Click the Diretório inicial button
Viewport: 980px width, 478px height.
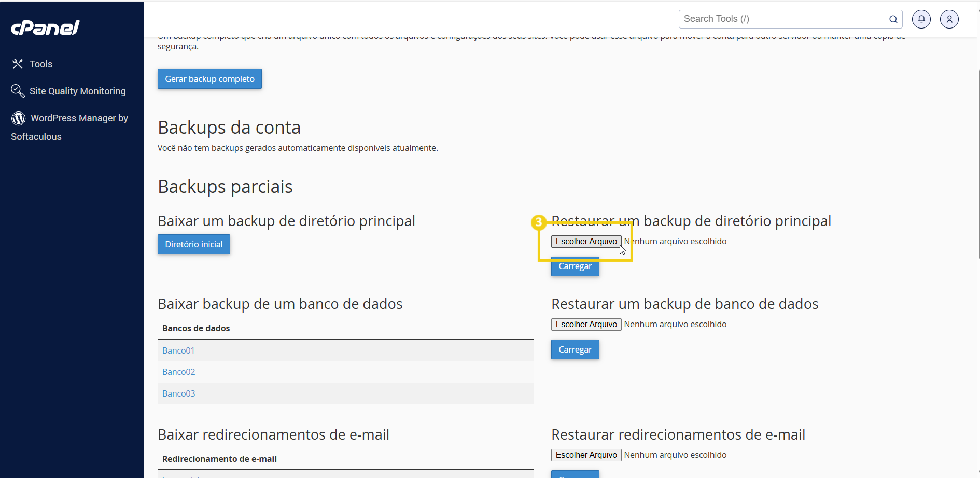194,244
